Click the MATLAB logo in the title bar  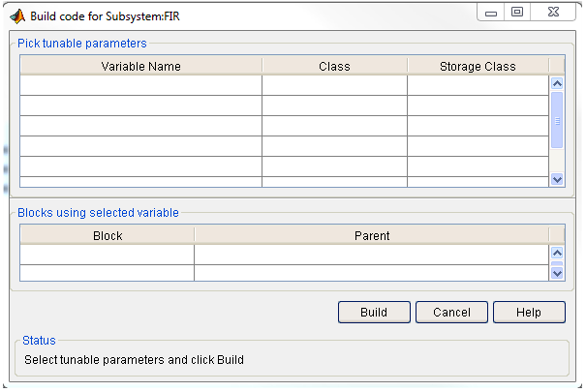[x=17, y=15]
